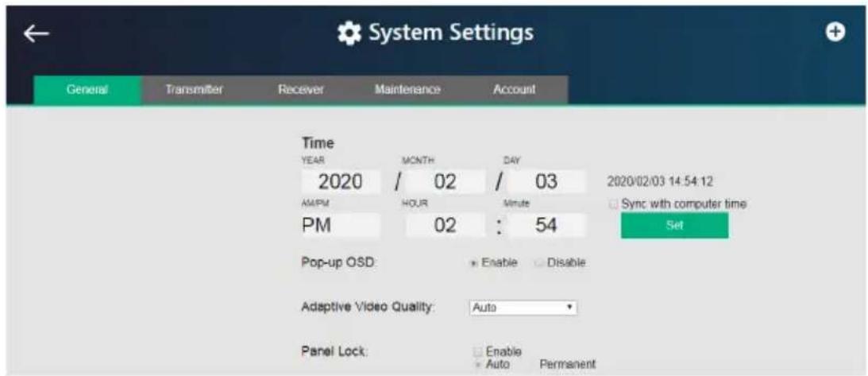Go back using the left arrow icon
The image size is (868, 376).
point(37,33)
